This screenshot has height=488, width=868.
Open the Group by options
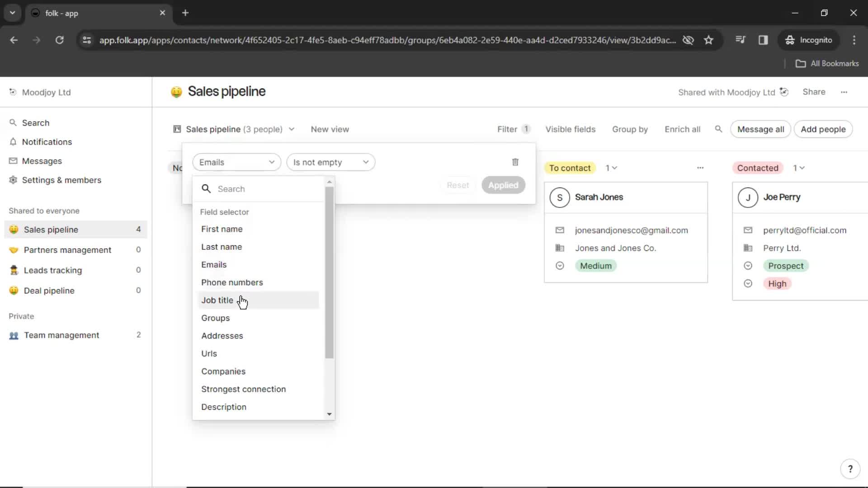click(x=630, y=129)
